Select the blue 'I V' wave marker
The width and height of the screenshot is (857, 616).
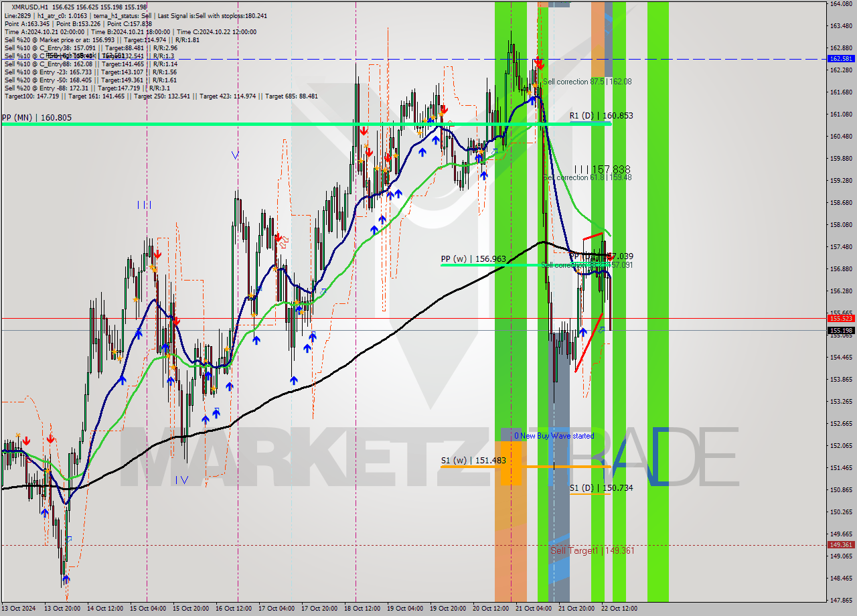pyautogui.click(x=181, y=479)
